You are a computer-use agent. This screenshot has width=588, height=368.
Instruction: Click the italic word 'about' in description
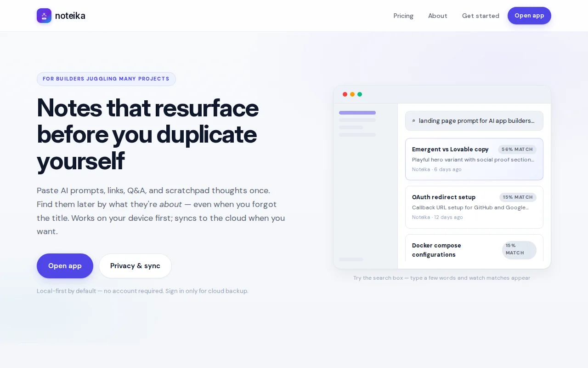tap(171, 204)
